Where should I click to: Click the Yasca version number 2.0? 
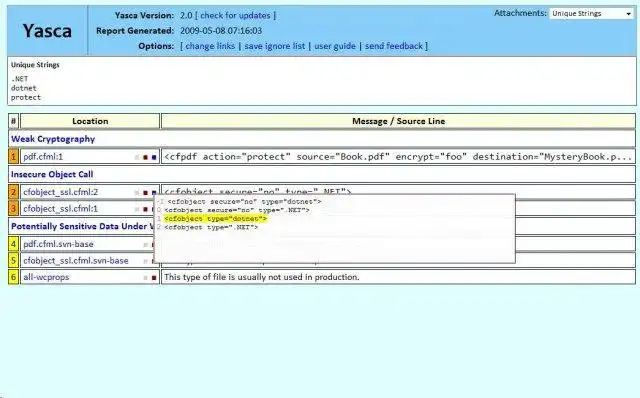(186, 16)
